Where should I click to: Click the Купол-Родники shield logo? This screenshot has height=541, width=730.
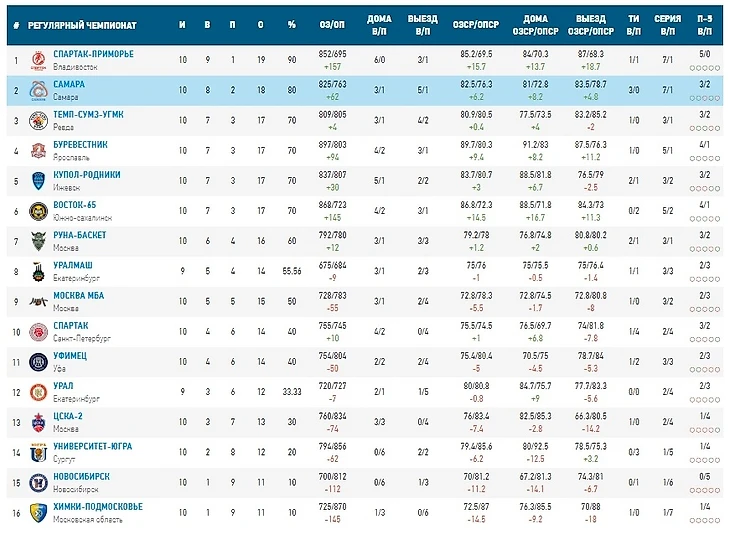[38, 181]
